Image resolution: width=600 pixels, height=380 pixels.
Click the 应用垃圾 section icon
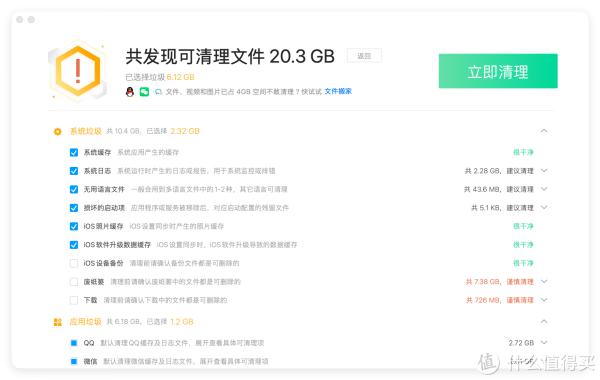[58, 322]
